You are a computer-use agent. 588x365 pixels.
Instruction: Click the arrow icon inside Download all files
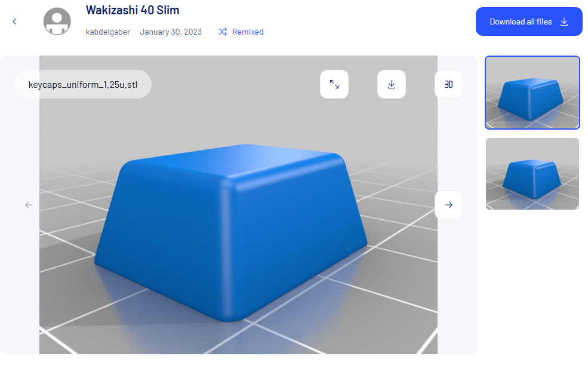tap(564, 22)
